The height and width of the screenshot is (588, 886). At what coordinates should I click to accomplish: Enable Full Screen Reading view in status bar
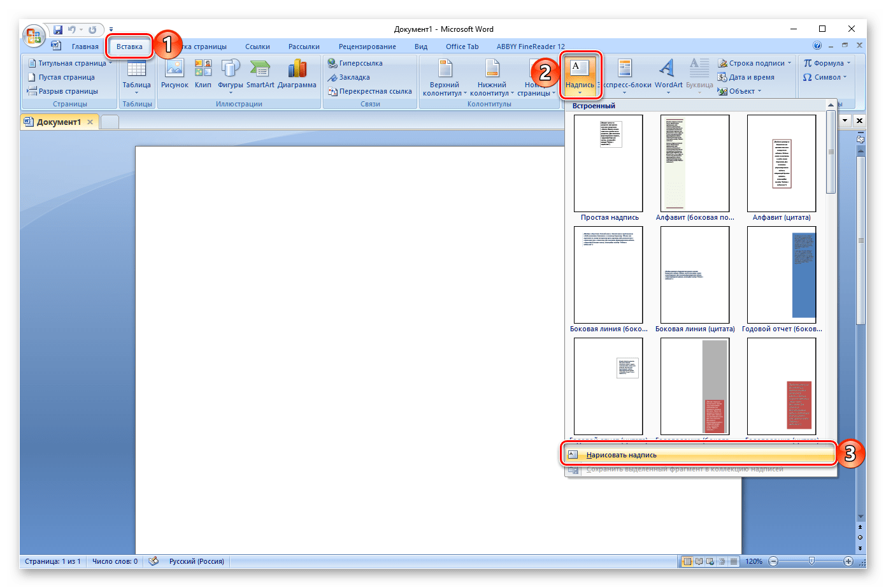(699, 561)
